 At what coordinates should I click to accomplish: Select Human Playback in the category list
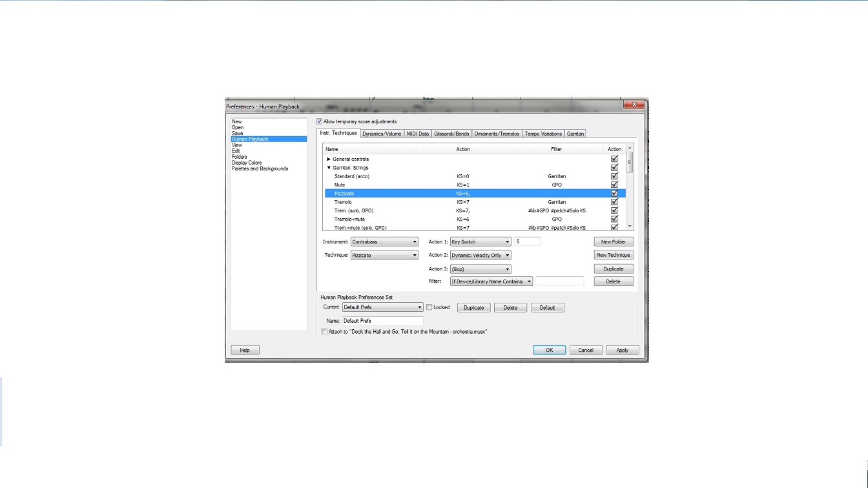269,139
